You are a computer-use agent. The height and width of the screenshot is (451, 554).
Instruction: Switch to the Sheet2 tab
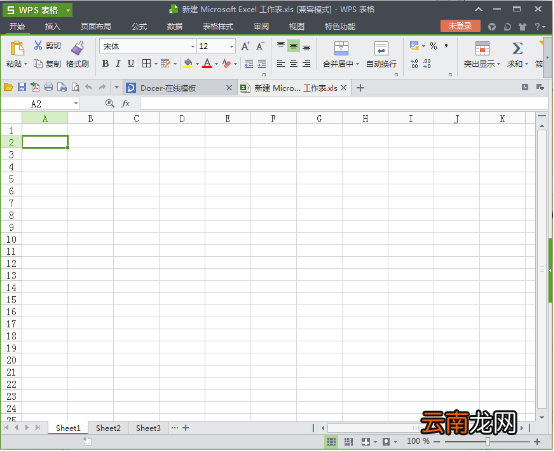(108, 428)
